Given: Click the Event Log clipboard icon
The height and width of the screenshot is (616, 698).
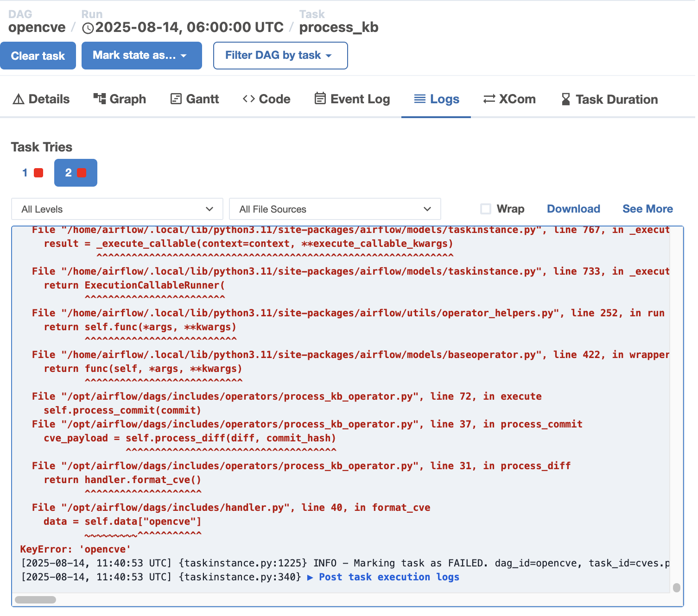Looking at the screenshot, I should (x=319, y=99).
